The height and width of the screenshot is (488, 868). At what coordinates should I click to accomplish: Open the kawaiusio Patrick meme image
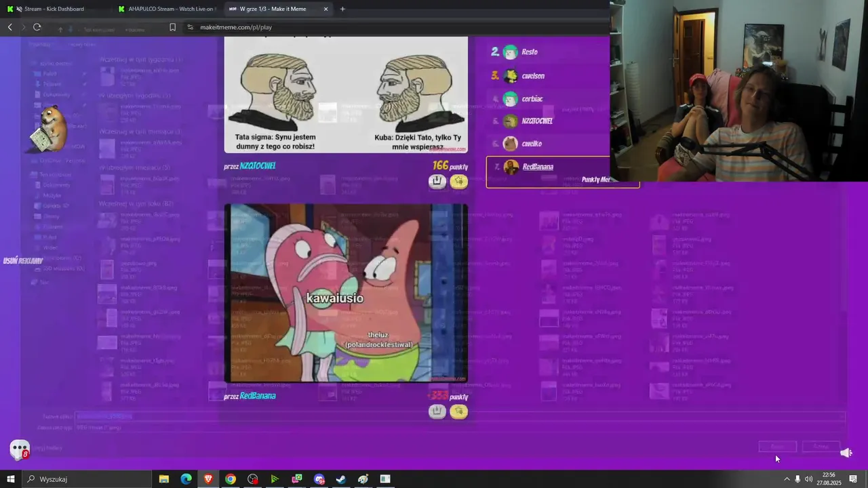point(346,293)
